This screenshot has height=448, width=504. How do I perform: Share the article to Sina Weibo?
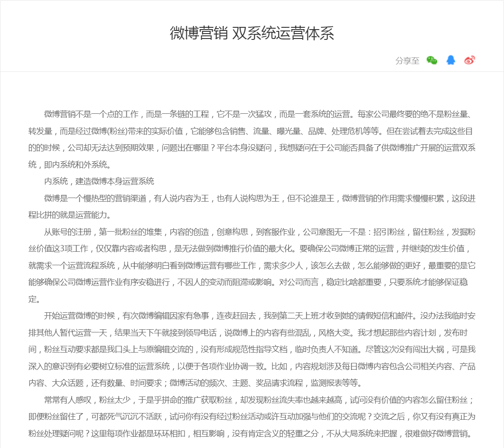469,60
